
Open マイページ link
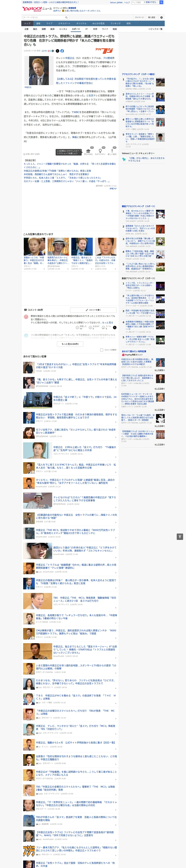[139, 18]
